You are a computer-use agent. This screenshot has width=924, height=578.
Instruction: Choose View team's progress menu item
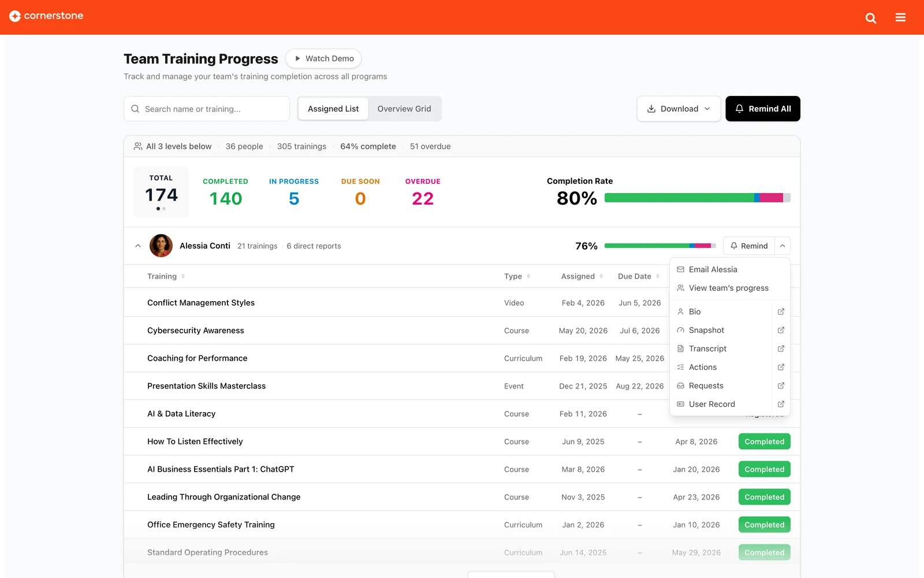(730, 288)
